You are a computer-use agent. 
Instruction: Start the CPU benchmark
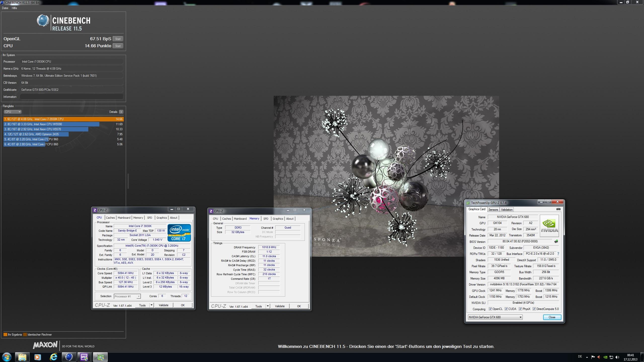tap(118, 46)
